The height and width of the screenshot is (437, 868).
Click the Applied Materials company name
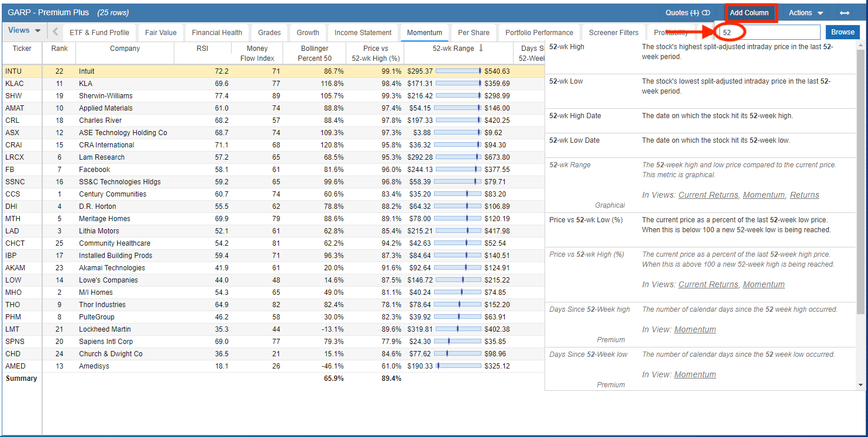pos(106,108)
